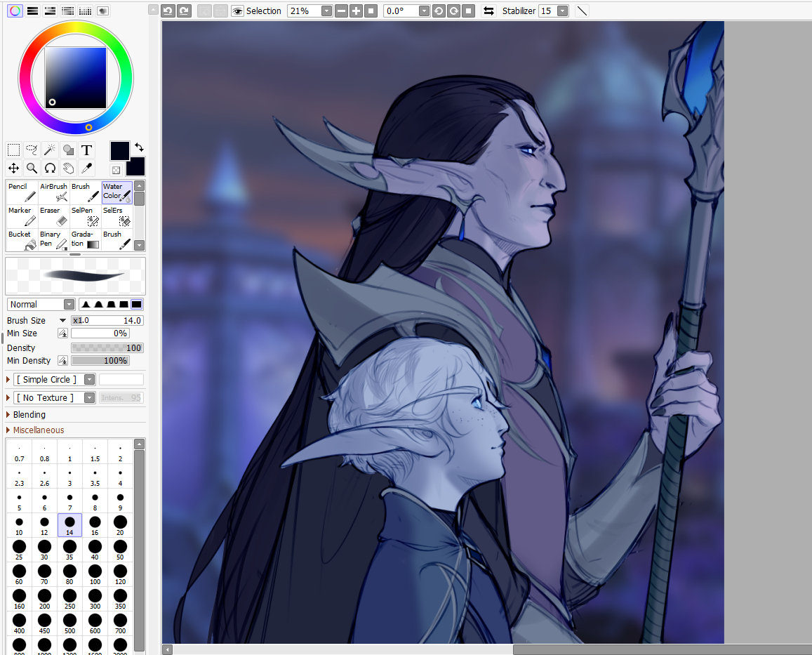Open the Stabilizer value dropdown
Screen dimensions: 812x655
[562, 11]
